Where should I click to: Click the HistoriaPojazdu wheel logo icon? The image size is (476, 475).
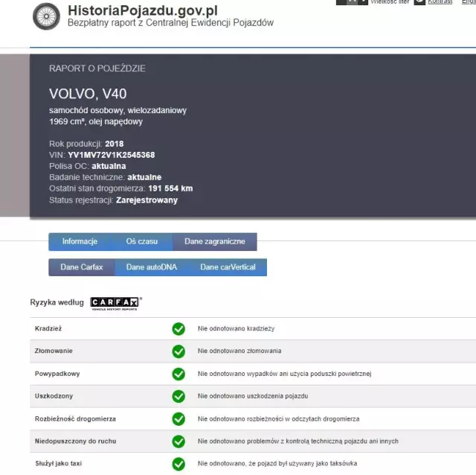tap(47, 16)
